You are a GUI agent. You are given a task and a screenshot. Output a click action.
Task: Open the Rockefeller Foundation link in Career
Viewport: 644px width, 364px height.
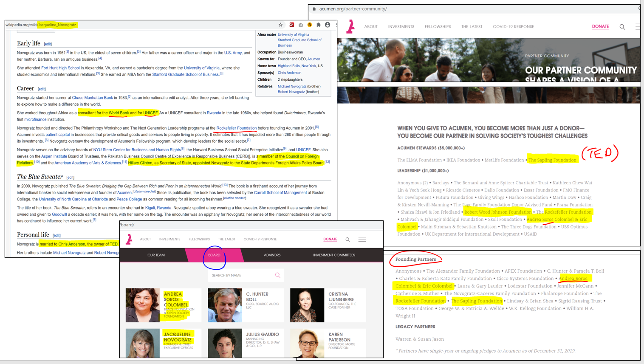coord(236,128)
